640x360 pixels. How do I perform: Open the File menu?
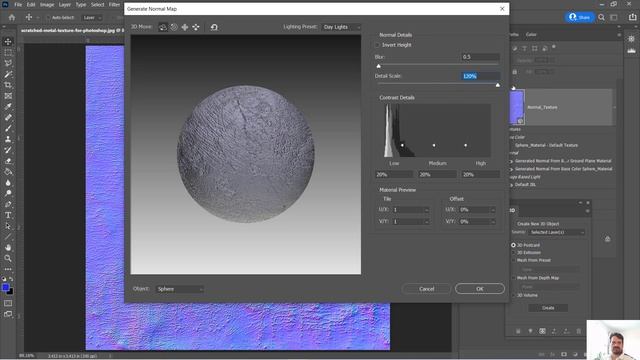point(18,4)
